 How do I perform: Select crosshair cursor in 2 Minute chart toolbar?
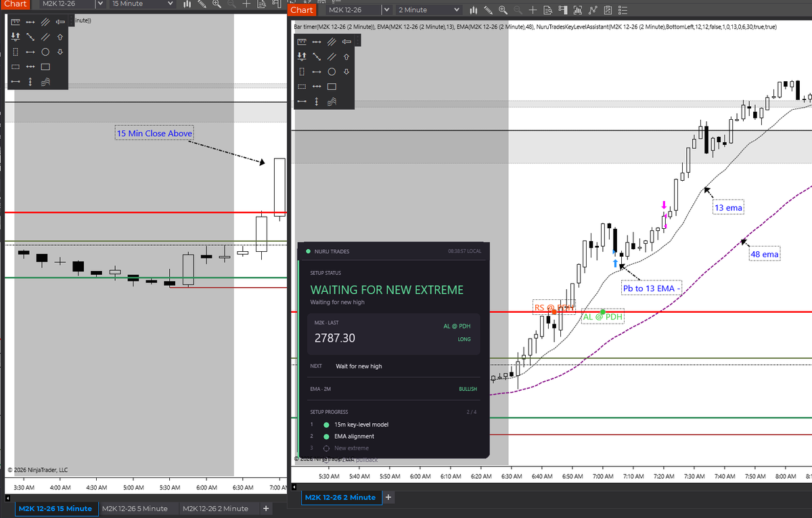533,10
